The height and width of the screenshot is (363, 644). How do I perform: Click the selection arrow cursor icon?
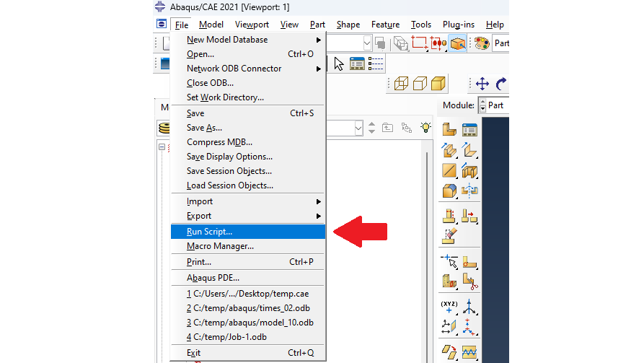point(339,64)
